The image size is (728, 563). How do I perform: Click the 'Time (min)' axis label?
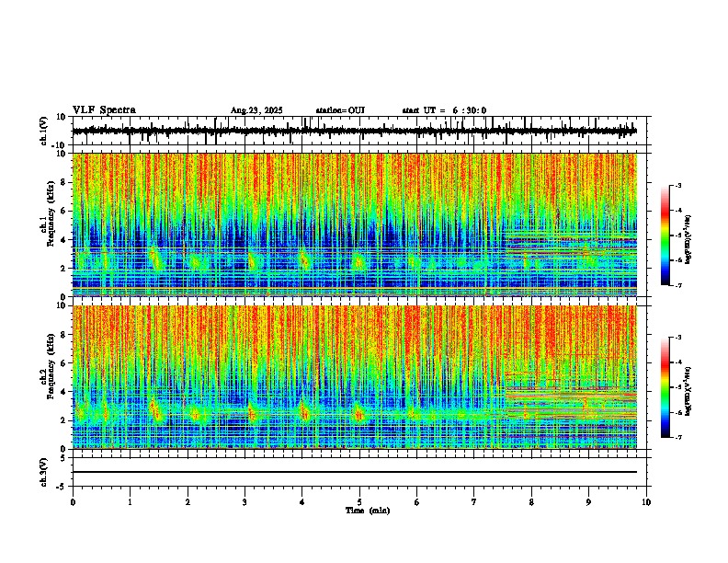click(x=368, y=511)
